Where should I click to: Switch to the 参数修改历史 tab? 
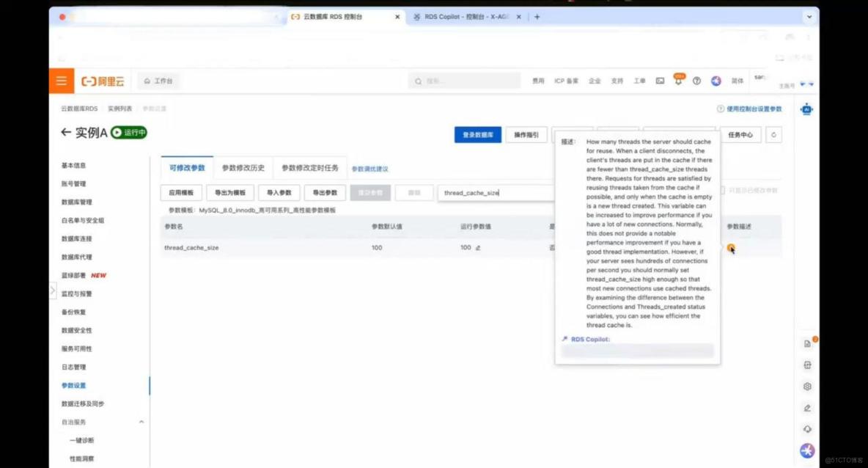(243, 167)
